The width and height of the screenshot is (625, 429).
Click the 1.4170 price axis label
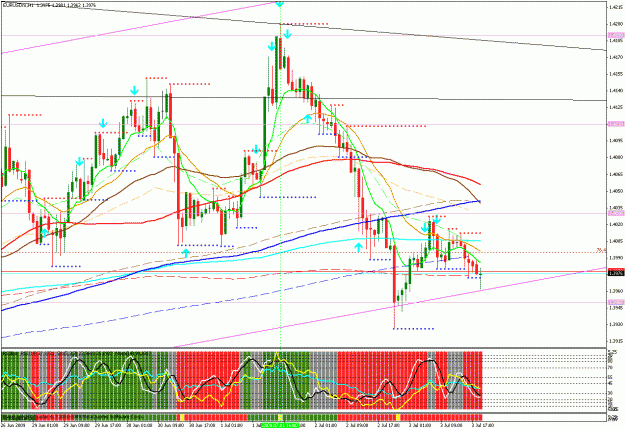616,57
